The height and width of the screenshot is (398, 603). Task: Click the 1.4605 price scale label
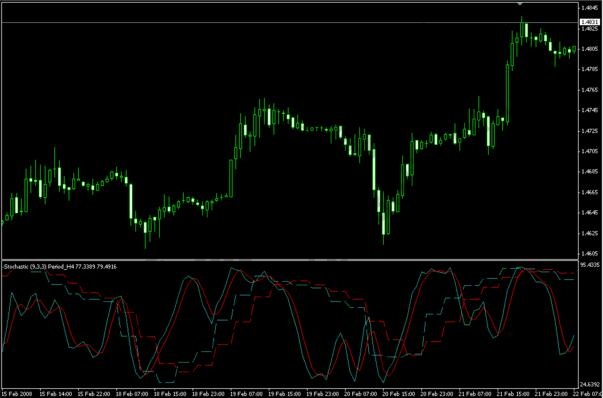click(590, 253)
